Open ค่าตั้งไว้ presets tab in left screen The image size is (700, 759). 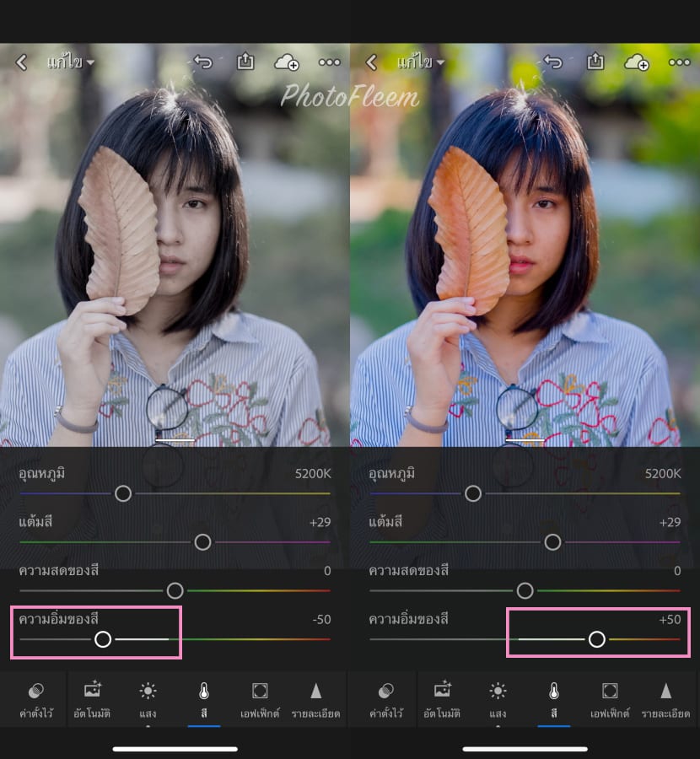[36, 700]
